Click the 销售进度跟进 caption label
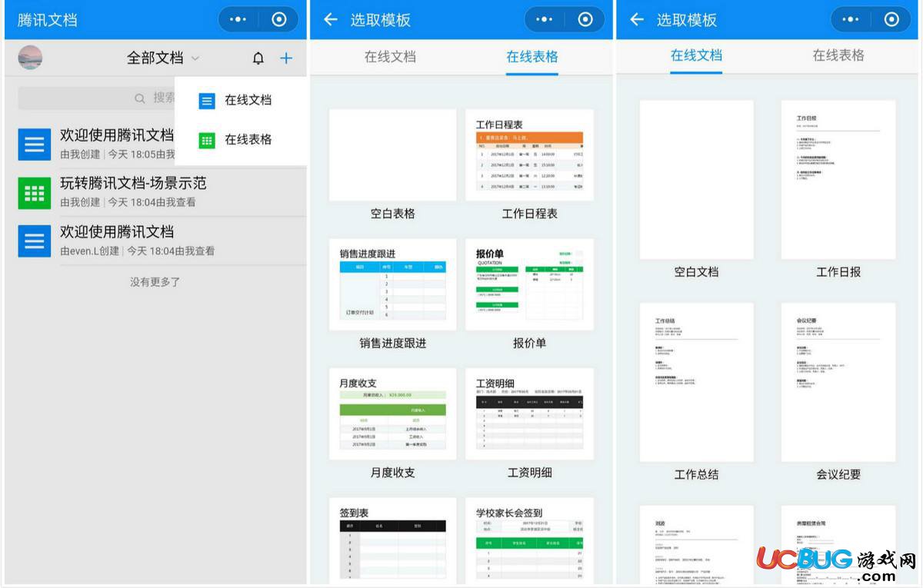This screenshot has height=588, width=923. point(392,343)
